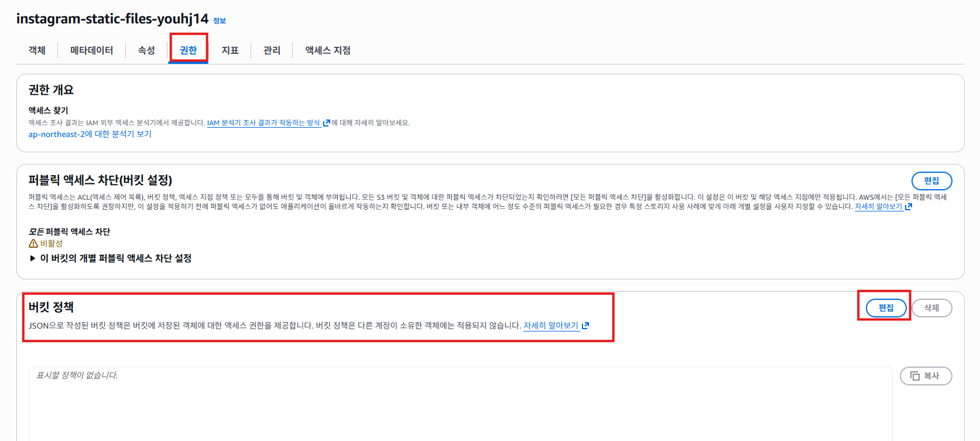Open the ap-northeast-2 분석기 보기 link
The width and height of the screenshot is (980, 441).
90,134
